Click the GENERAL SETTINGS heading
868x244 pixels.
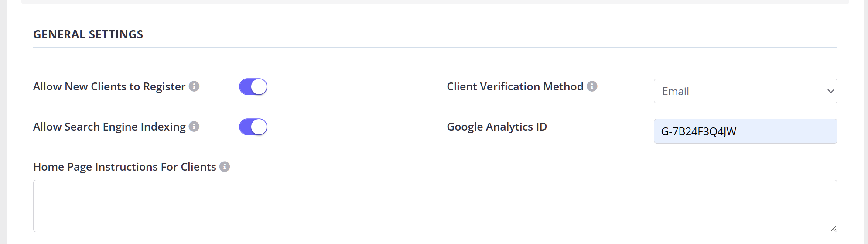(88, 34)
